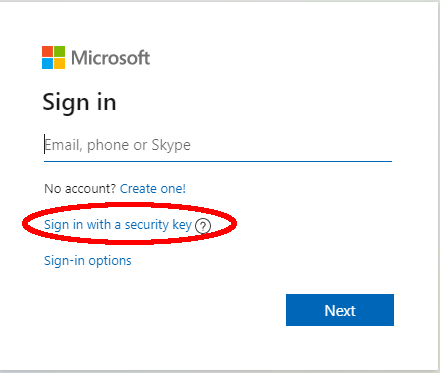Click the green square of Microsoft logo
Screen dimensions: 440x373
click(59, 51)
